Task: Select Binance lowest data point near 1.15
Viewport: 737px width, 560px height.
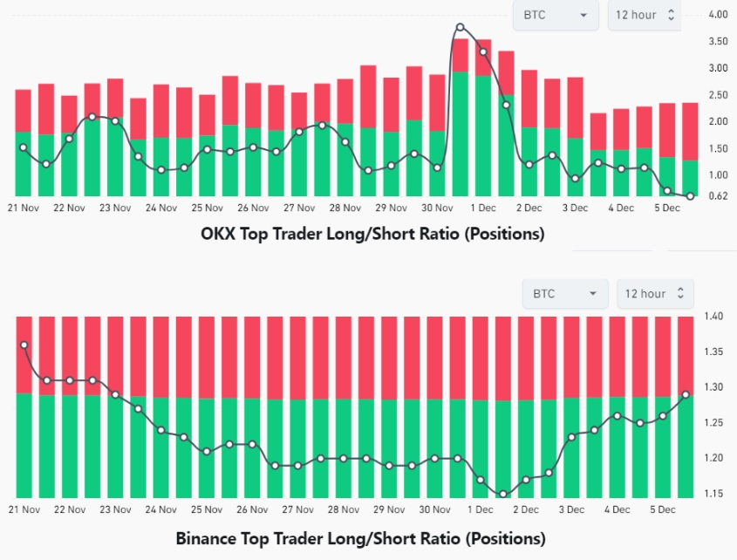Action: 503,495
